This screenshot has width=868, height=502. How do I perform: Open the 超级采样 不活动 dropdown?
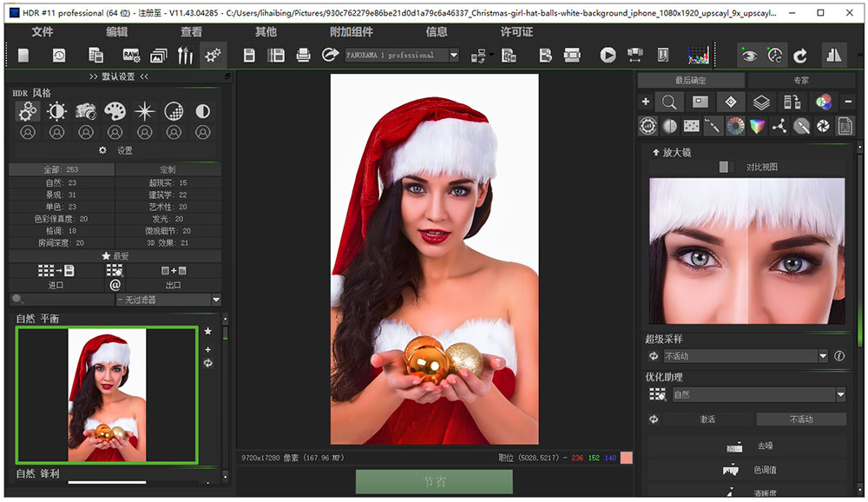pos(746,356)
